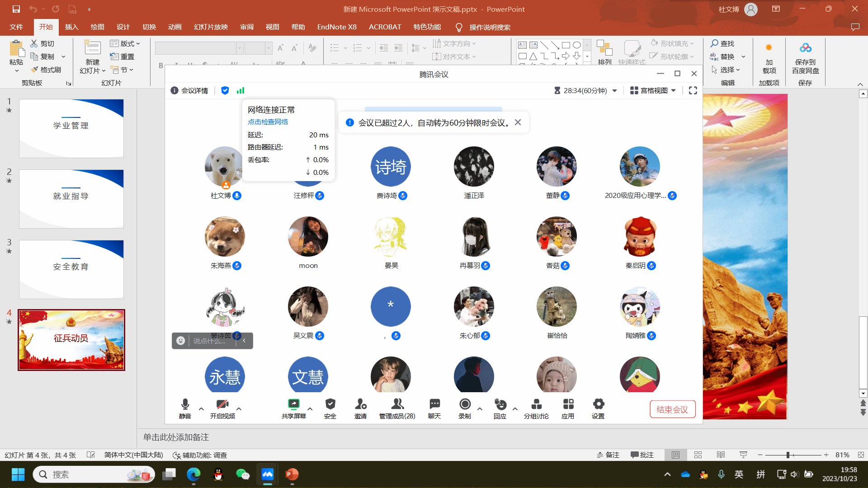This screenshot has width=868, height=488.
Task: Click the 结束会议 end meeting button
Action: pos(672,409)
